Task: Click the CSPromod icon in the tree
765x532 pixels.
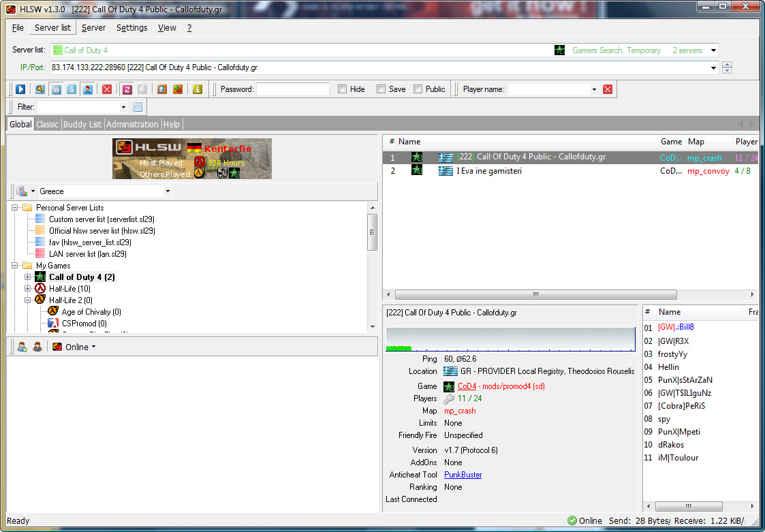Action: click(52, 323)
